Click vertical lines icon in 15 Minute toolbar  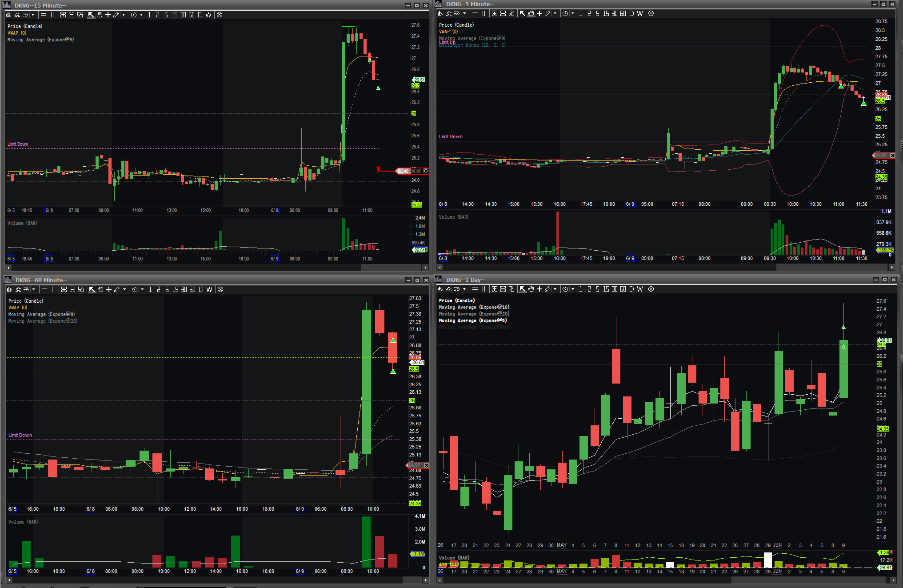click(52, 15)
